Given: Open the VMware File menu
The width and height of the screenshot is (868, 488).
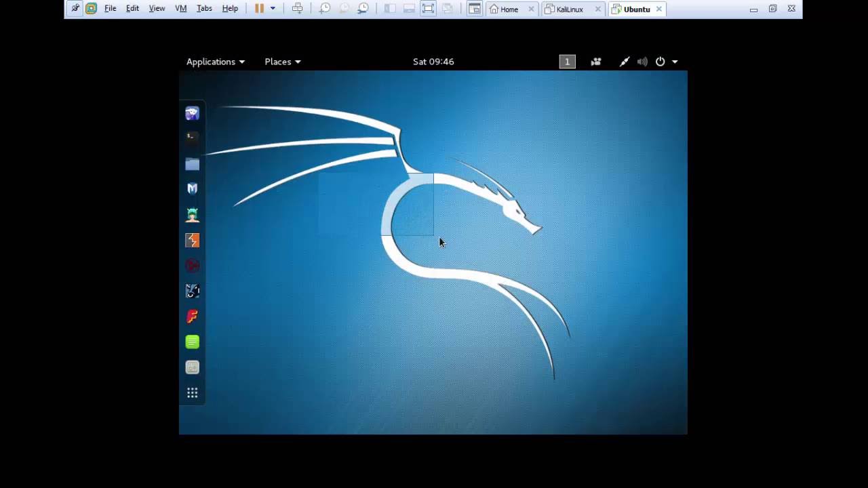Looking at the screenshot, I should click(x=110, y=9).
